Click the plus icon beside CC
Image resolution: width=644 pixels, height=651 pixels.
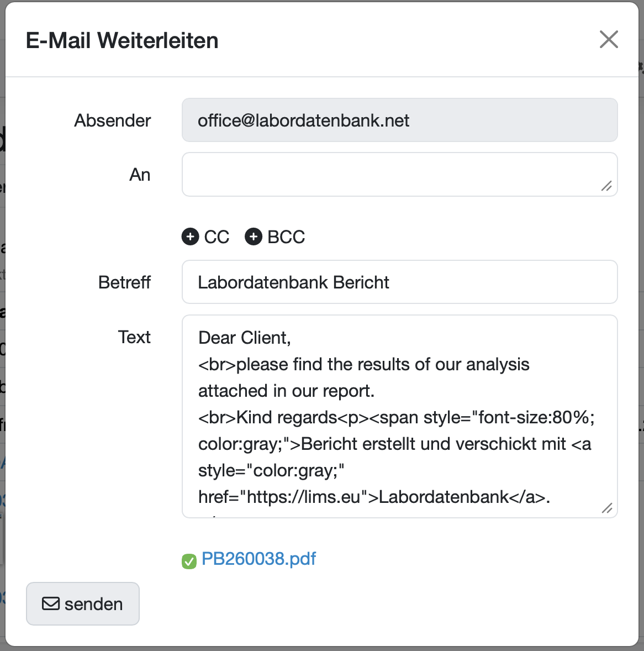point(191,237)
